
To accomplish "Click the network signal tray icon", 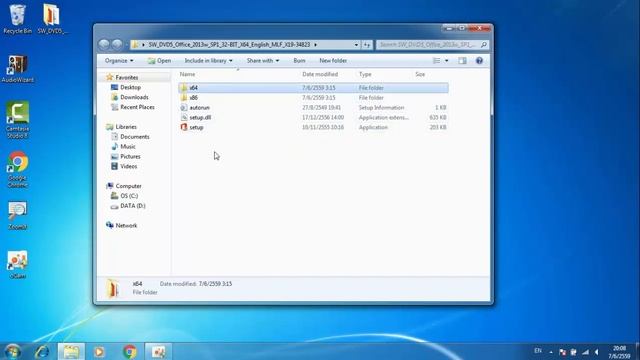I will pos(585,352).
